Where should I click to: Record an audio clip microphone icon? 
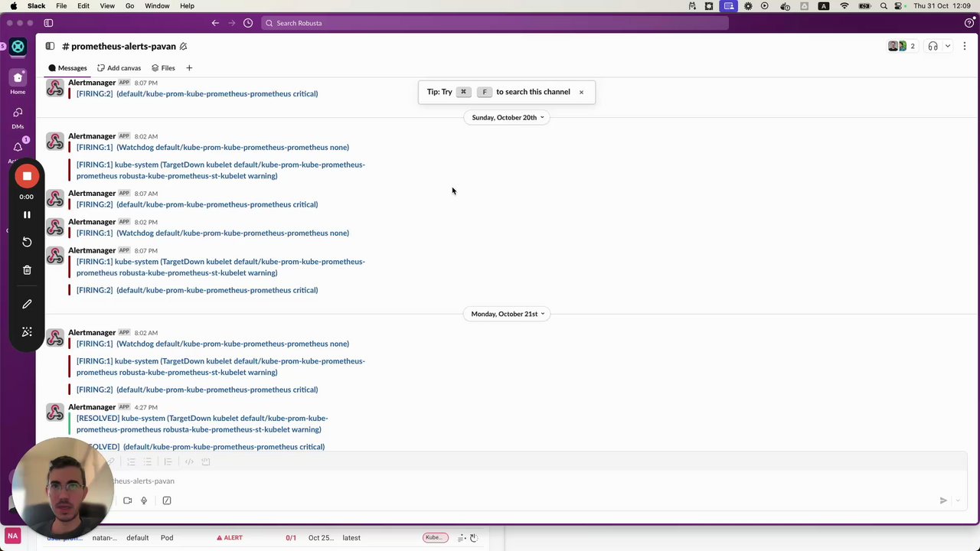click(x=144, y=500)
